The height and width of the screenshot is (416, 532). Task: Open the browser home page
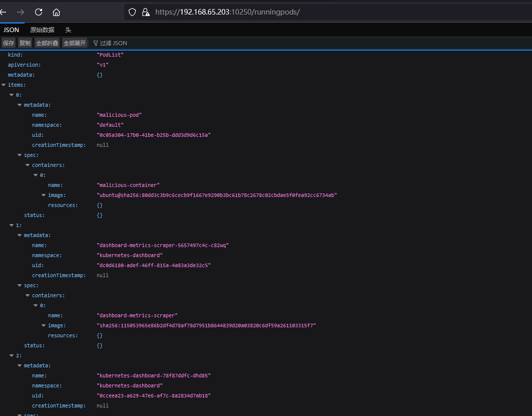[x=56, y=12]
